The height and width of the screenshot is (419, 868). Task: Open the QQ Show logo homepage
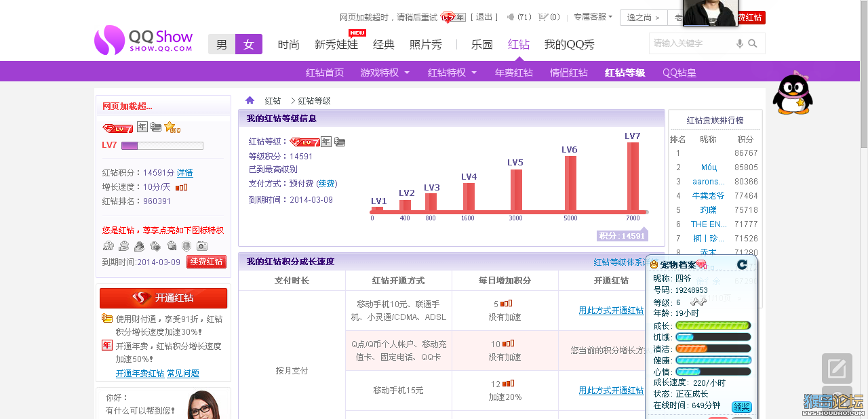tap(144, 40)
